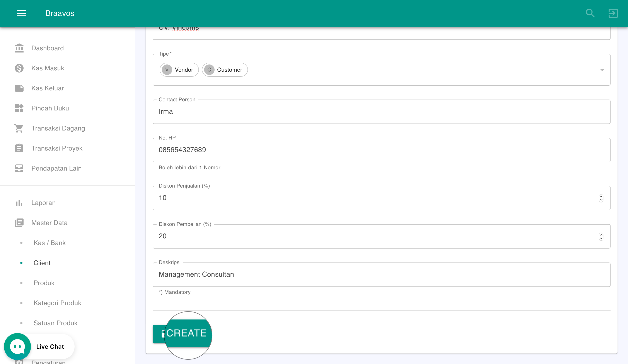Click the Contact Person field showing Irma
Image resolution: width=628 pixels, height=364 pixels.
click(x=299, y=112)
